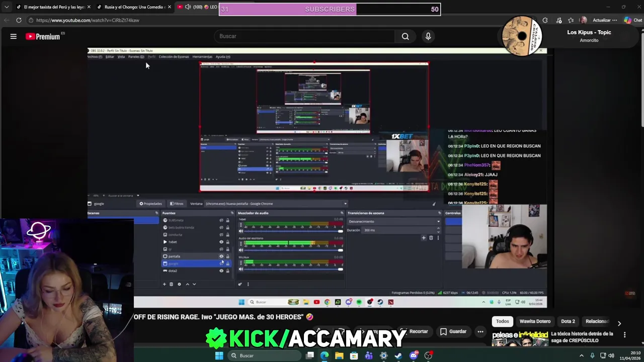Click the Actualizar browser update button
Viewport: 644px width, 362px height.
(601, 20)
